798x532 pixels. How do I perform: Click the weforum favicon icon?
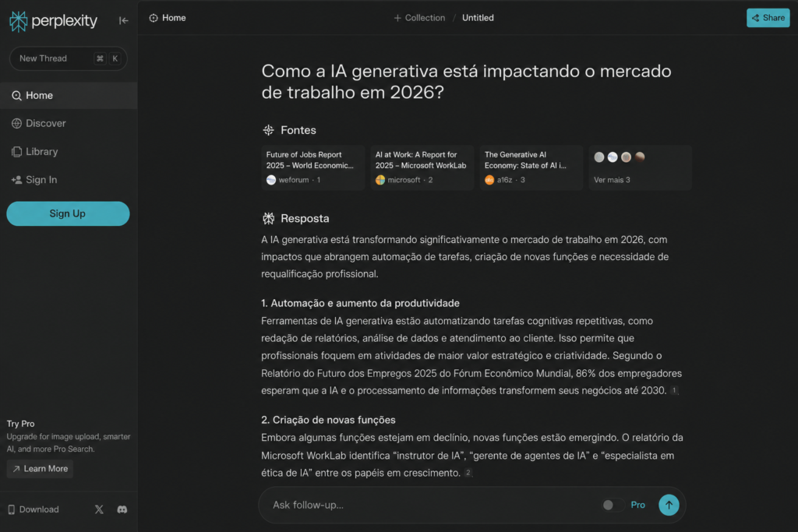coord(271,180)
